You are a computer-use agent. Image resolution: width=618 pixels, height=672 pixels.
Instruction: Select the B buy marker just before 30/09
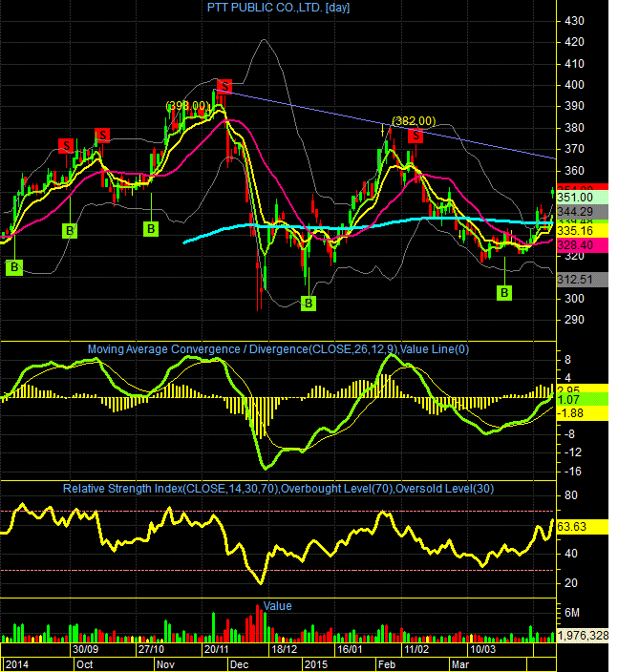point(70,231)
